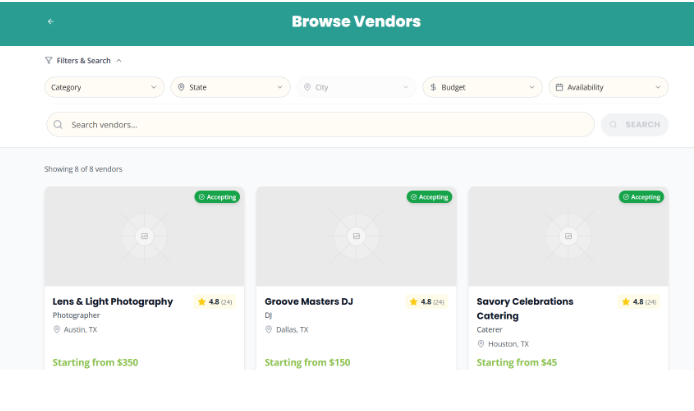Click the Search vendors input field
The image size is (694, 411).
(x=320, y=125)
